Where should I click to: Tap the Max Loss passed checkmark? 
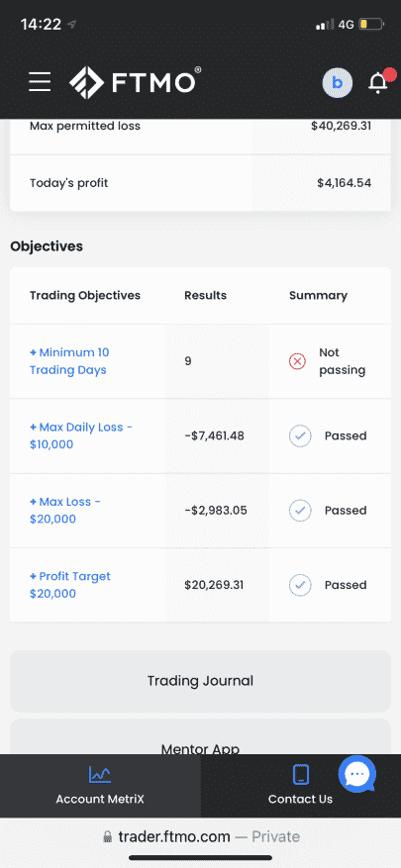(300, 511)
